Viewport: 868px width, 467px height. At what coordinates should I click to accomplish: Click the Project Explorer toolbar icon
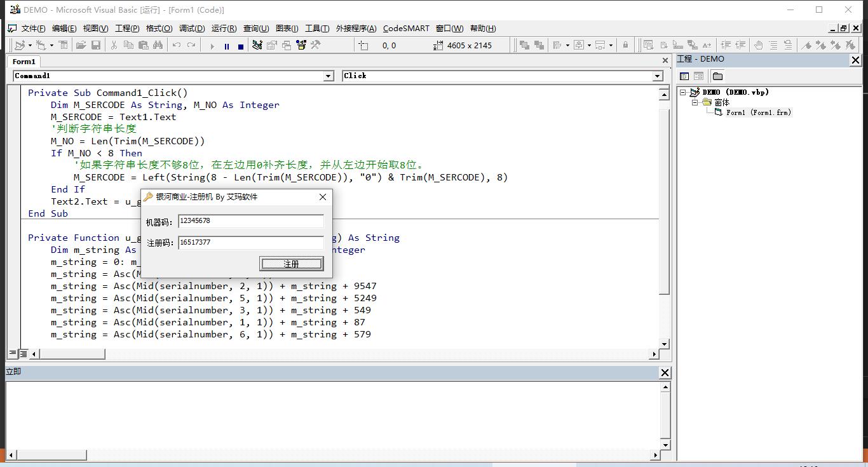[257, 44]
